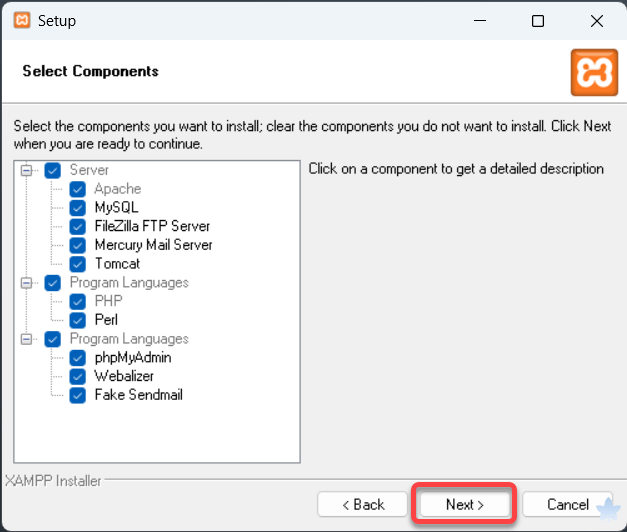The width and height of the screenshot is (627, 532).
Task: Collapse the Program Languages node containing phpMyAdmin
Action: (26, 339)
